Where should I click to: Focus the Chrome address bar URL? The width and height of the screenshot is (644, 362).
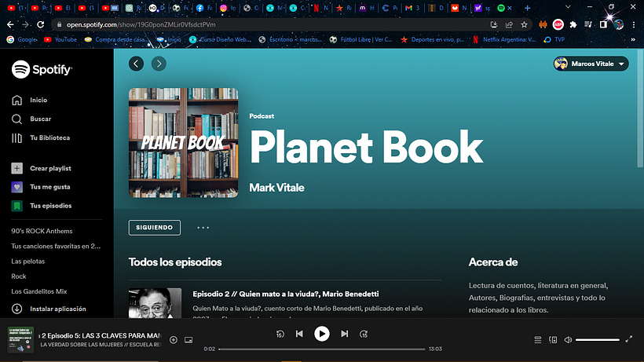pos(141,24)
